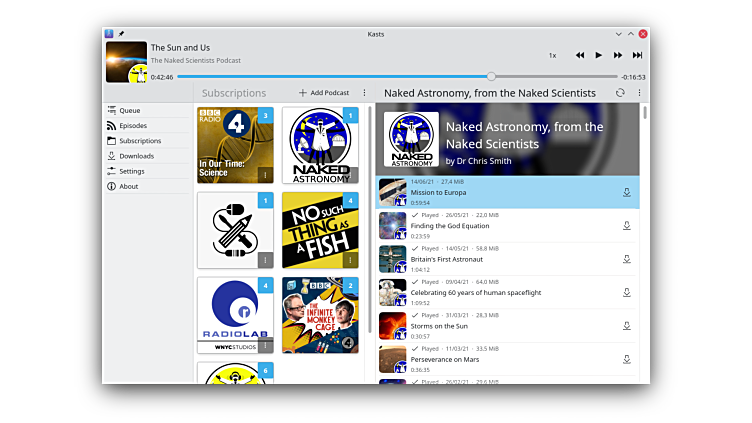Open options menu on In Our Time tile
Viewport: 752px width, 423px height.
pyautogui.click(x=265, y=175)
